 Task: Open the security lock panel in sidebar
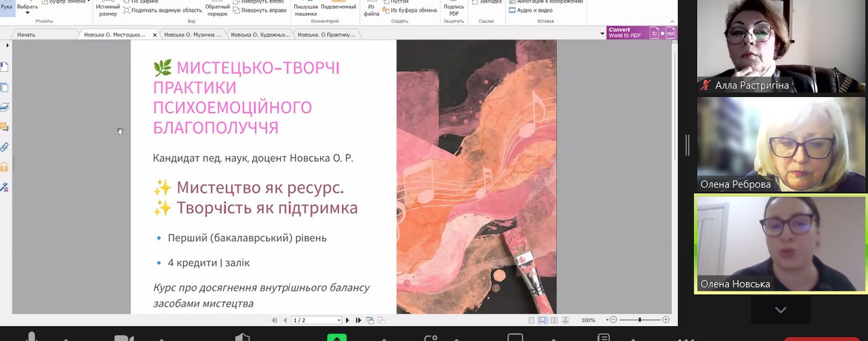coord(5,167)
